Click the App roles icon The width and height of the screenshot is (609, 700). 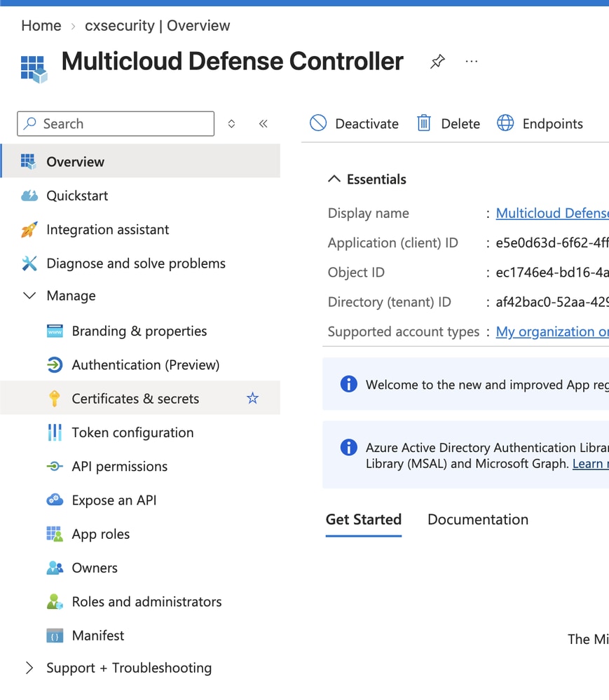55,534
